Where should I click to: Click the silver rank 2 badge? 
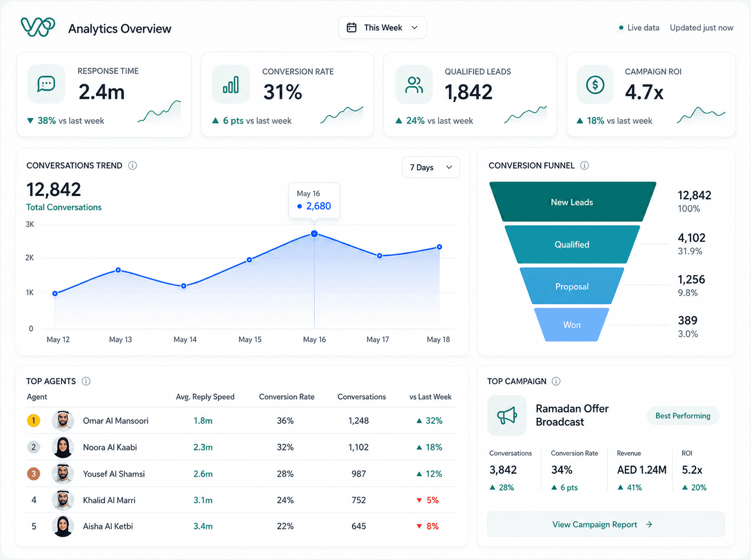(x=34, y=447)
